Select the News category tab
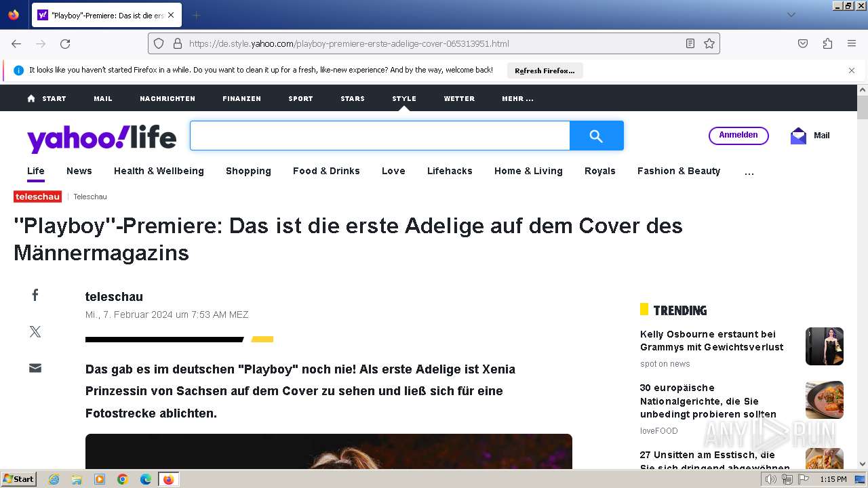Image resolution: width=868 pixels, height=488 pixels. click(79, 171)
